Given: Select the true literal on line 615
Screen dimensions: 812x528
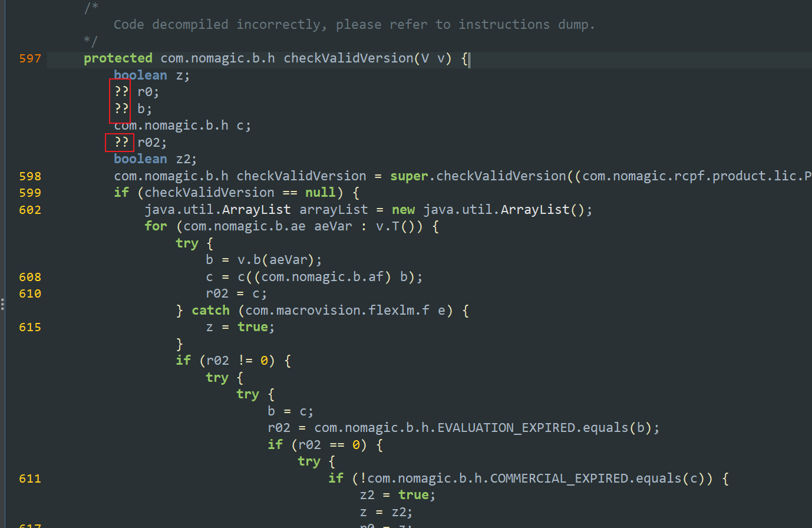Looking at the screenshot, I should 252,327.
